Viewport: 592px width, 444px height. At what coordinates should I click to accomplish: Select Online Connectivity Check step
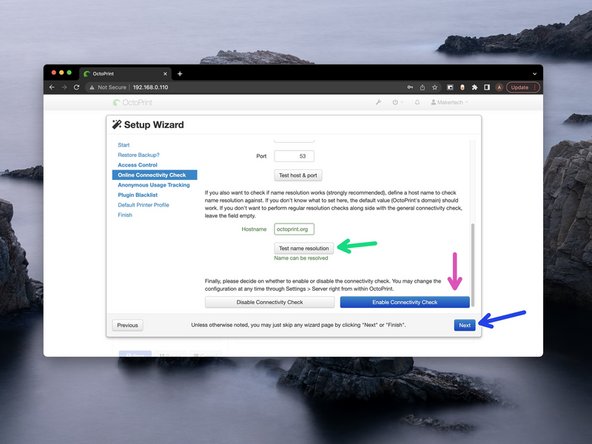click(x=154, y=175)
